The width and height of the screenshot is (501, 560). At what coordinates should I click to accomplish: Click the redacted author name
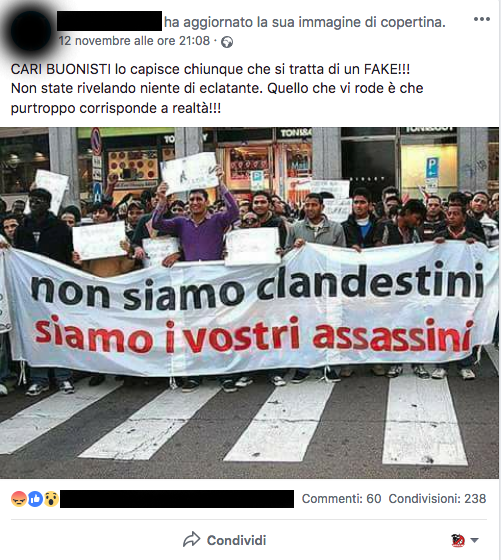(x=109, y=21)
